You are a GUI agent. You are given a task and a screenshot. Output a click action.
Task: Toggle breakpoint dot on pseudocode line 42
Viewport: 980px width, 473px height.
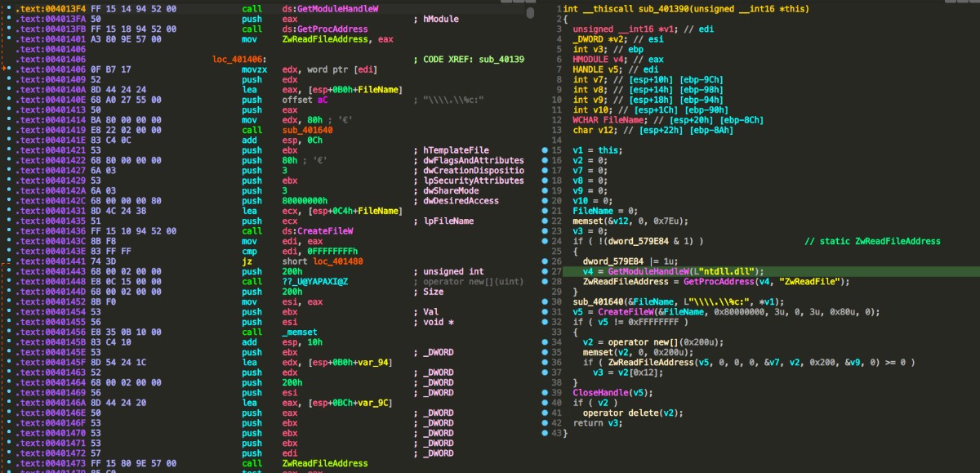tap(545, 422)
